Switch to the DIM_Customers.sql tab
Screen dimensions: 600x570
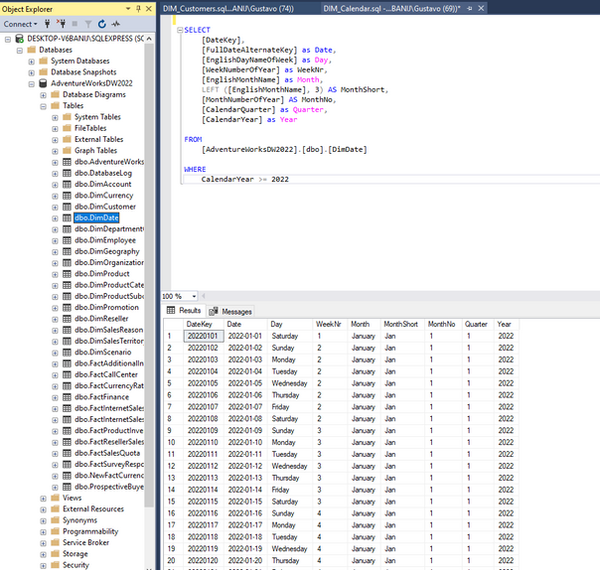[x=228, y=8]
